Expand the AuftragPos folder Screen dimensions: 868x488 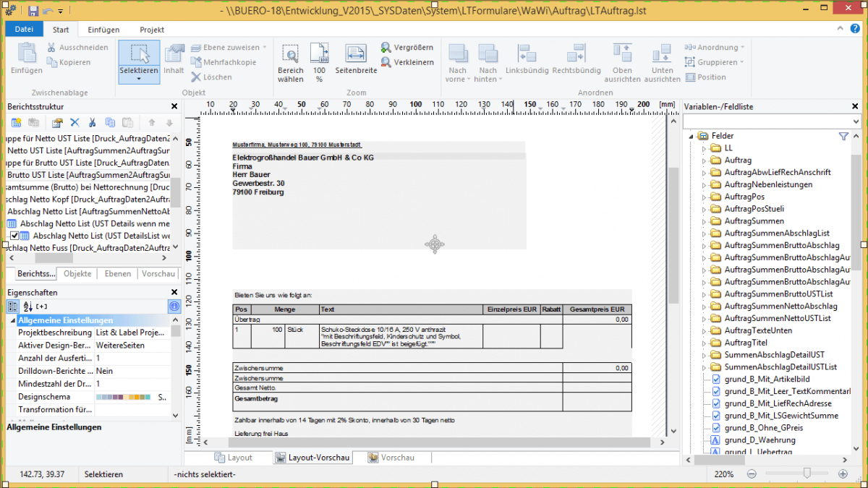[703, 197]
